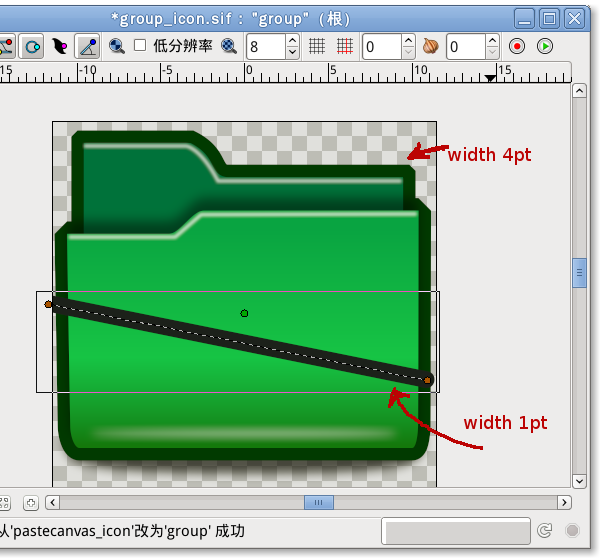Click the checkered render quality icon
Viewport: 600px width, 558px height.
click(230, 46)
